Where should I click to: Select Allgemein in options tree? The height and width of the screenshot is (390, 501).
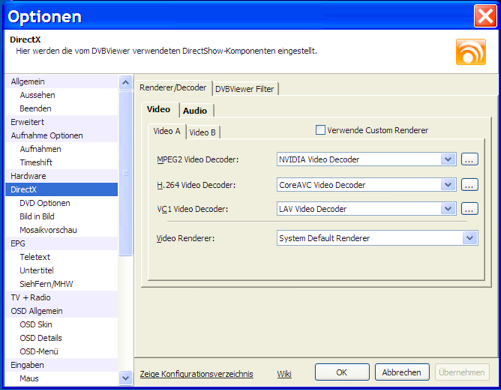62,82
